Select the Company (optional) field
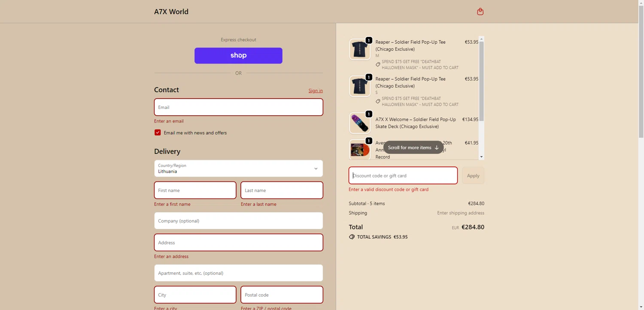 238,221
